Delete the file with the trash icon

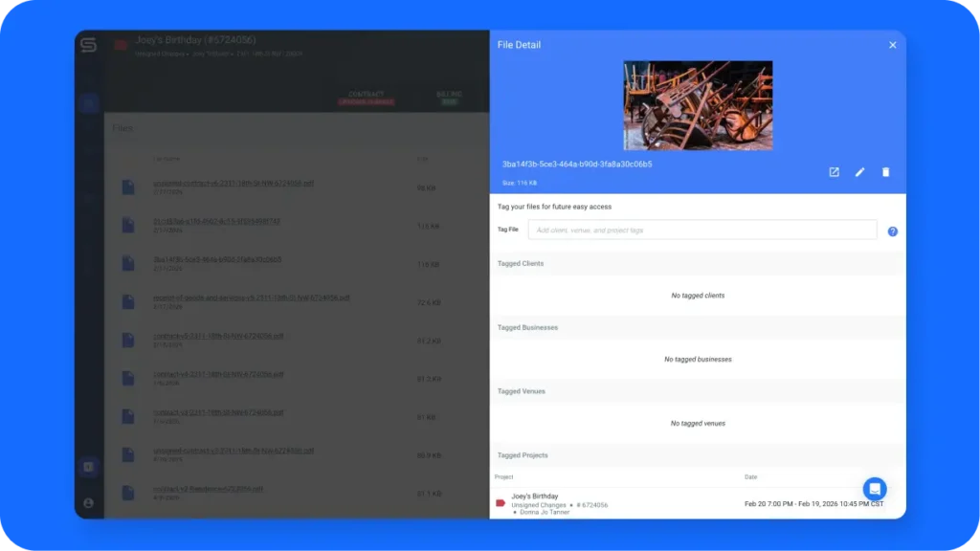[x=885, y=172]
